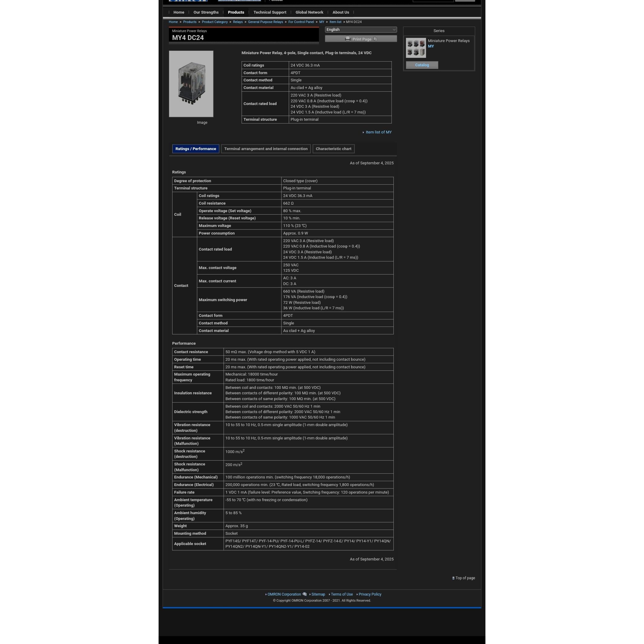
Task: Open Technical Support in the navigation menu
Action: click(x=270, y=12)
